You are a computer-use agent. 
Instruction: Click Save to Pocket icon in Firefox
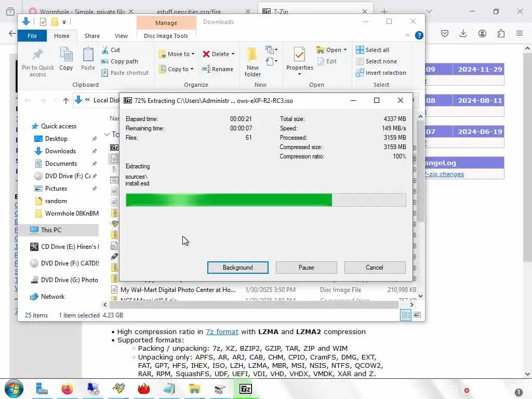click(x=445, y=33)
